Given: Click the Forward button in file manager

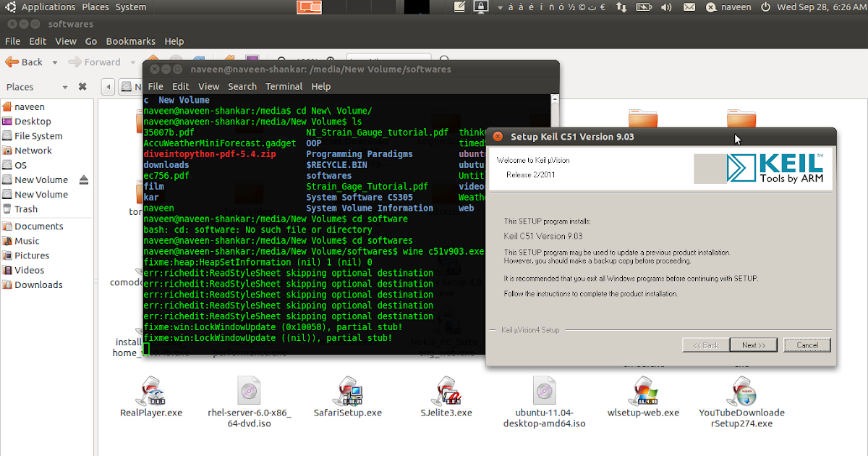Looking at the screenshot, I should [x=95, y=62].
